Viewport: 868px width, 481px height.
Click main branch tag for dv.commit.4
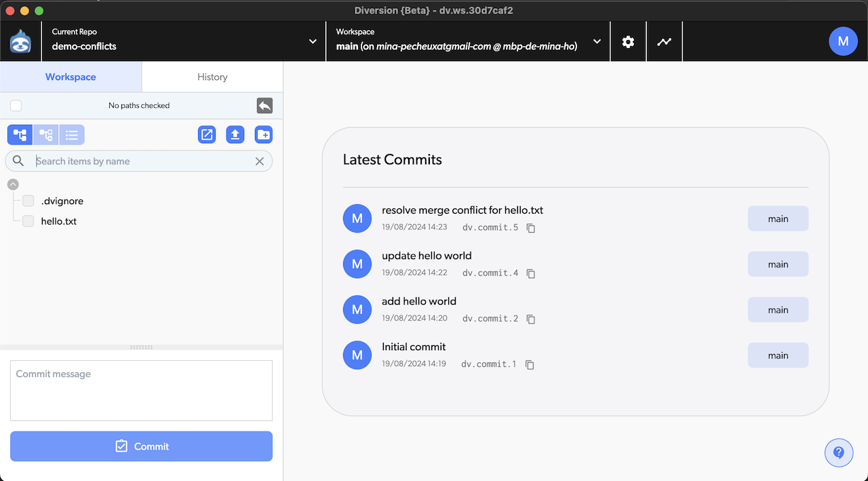[x=778, y=264]
